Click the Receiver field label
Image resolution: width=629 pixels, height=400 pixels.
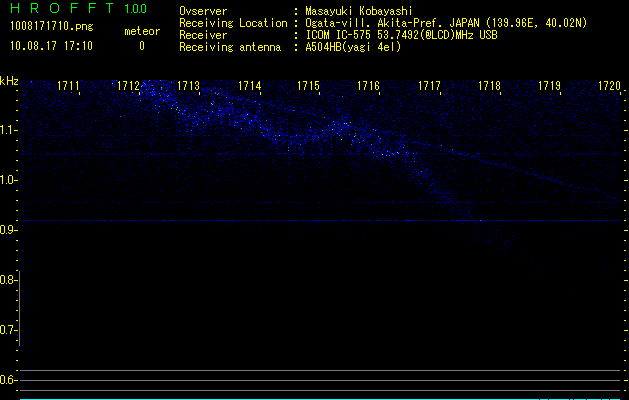[x=203, y=35]
